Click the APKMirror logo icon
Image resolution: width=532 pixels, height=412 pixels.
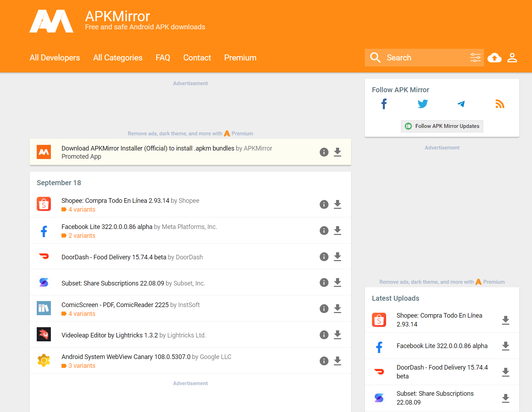point(51,21)
